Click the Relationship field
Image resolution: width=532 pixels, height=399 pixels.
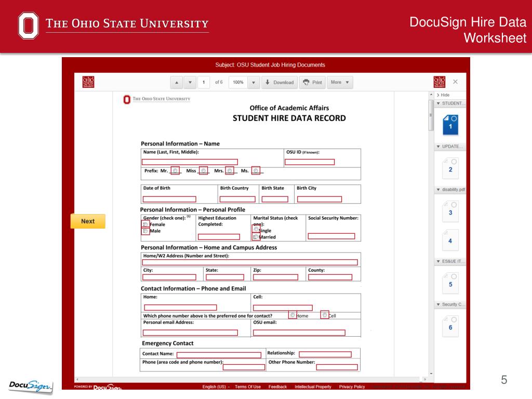325,354
